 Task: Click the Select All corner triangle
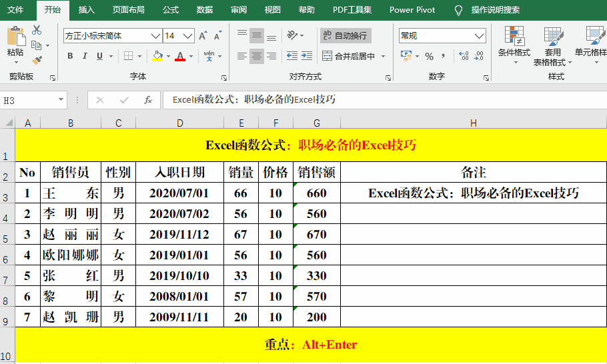tap(8, 123)
